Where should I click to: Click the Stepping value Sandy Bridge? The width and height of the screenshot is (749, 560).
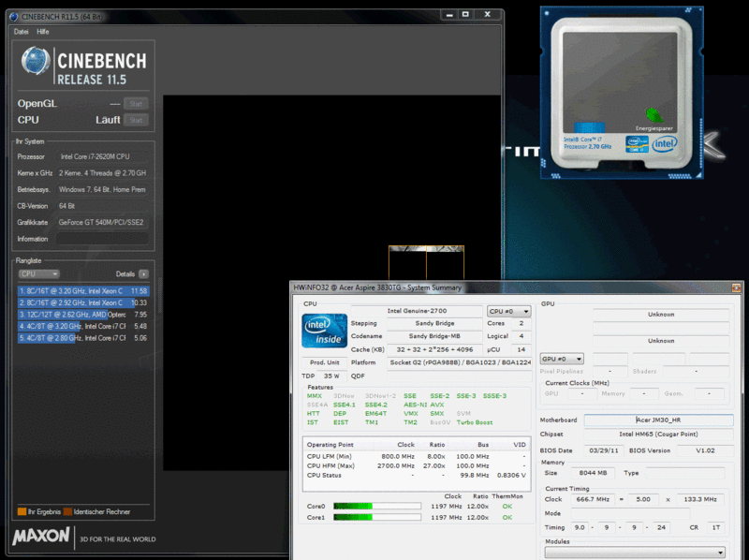(434, 323)
